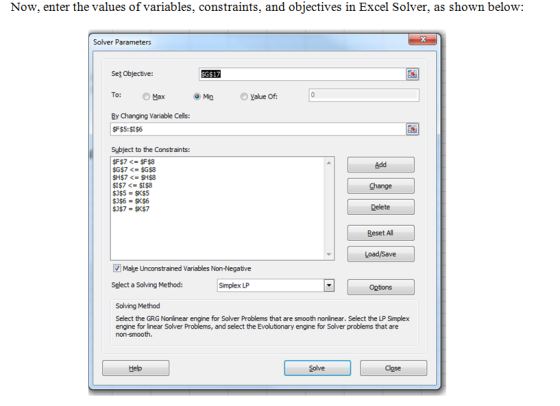This screenshot has width=560, height=406.
Task: Toggle Make Unconstrained Variables Non-Negative checkbox
Action: coord(117,268)
